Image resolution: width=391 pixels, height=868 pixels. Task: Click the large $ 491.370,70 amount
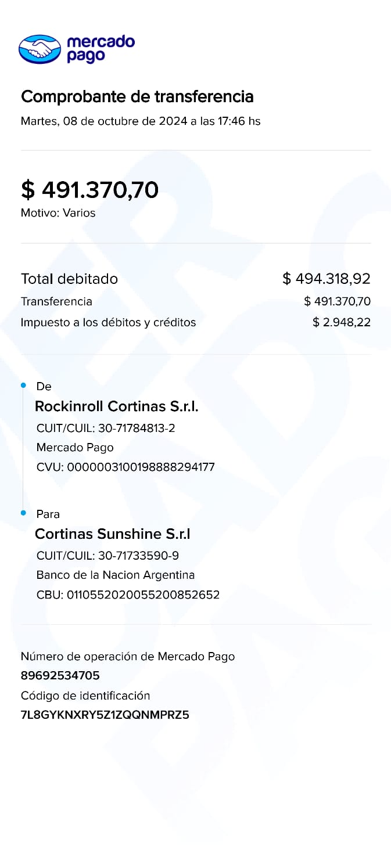(89, 190)
